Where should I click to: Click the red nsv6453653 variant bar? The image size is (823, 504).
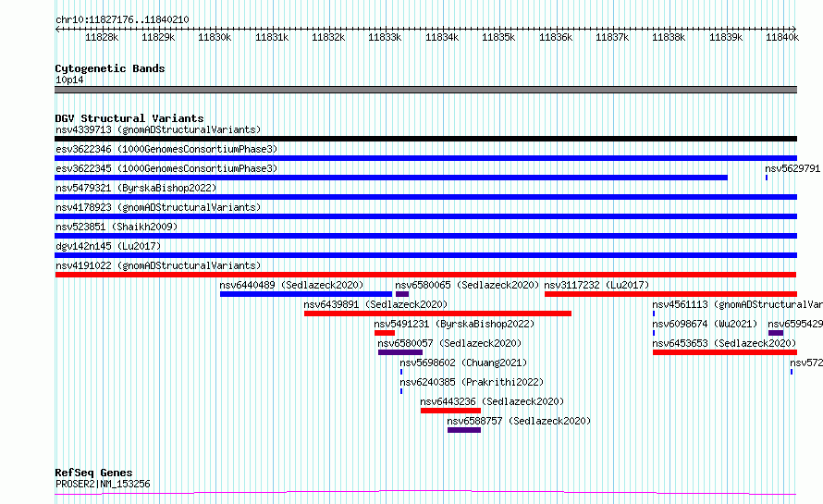point(725,352)
